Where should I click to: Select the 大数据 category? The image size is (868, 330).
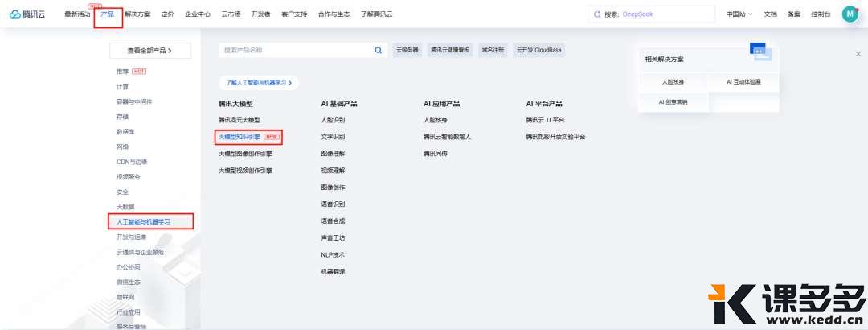125,207
